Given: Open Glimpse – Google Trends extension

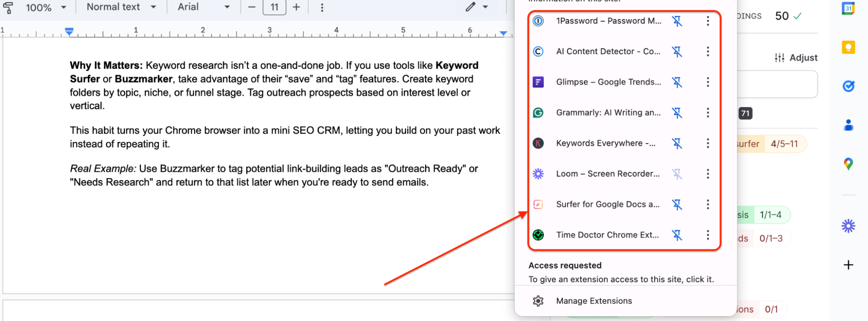Looking at the screenshot, I should point(609,82).
